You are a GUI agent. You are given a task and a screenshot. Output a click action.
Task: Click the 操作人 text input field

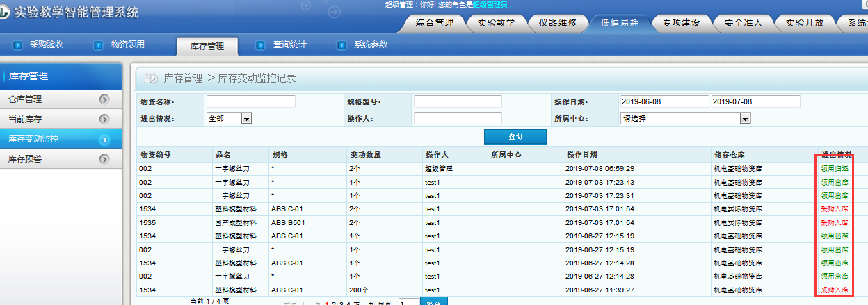(x=458, y=119)
